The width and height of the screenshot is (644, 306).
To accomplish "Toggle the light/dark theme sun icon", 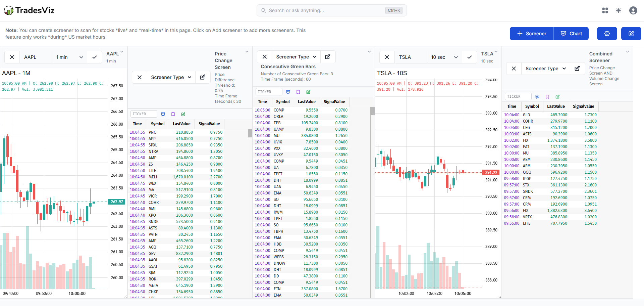I will 619,10.
